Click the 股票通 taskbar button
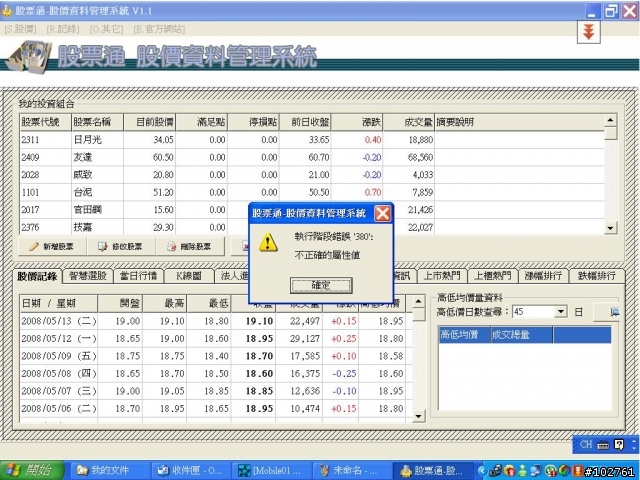 coord(432,471)
